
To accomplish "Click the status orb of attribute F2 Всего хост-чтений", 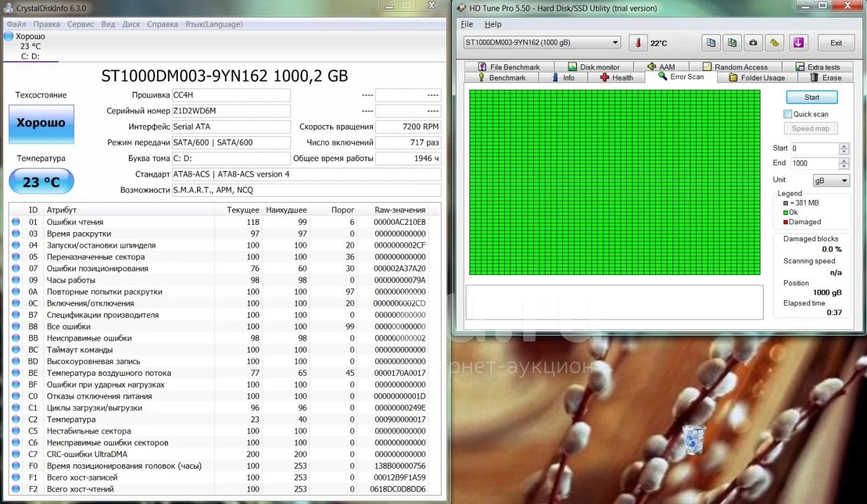I will pos(16,489).
